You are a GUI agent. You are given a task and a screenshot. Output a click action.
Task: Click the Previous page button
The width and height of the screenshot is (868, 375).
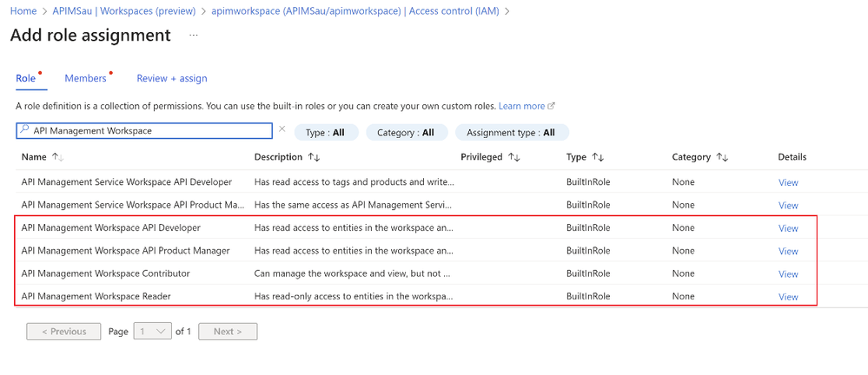[x=63, y=332]
